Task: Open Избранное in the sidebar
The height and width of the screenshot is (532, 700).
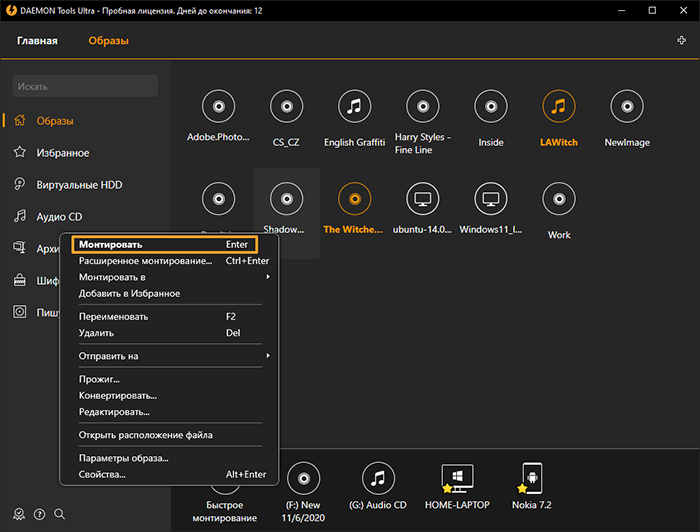Action: pyautogui.click(x=62, y=153)
